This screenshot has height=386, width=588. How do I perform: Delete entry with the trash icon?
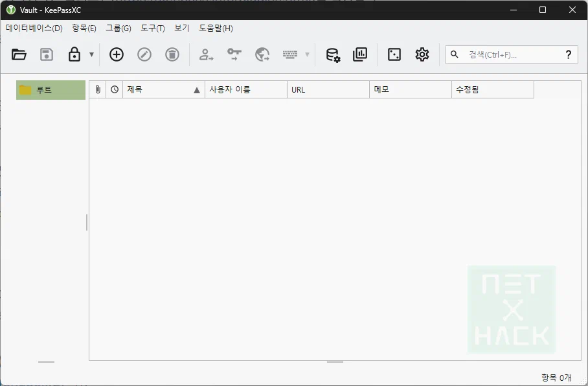pyautogui.click(x=172, y=55)
